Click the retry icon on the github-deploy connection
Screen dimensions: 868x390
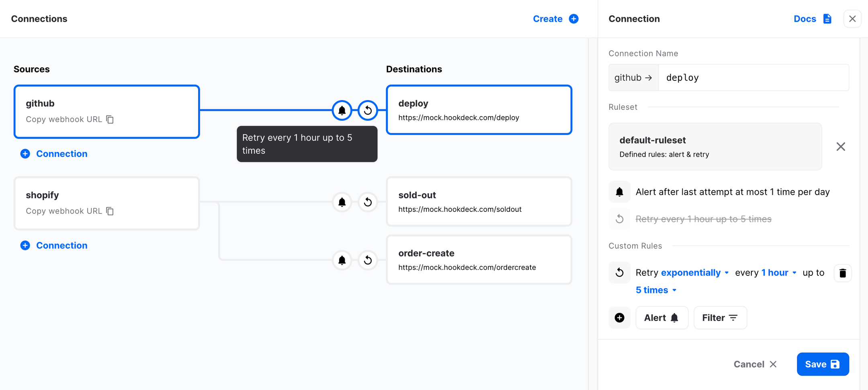(367, 110)
